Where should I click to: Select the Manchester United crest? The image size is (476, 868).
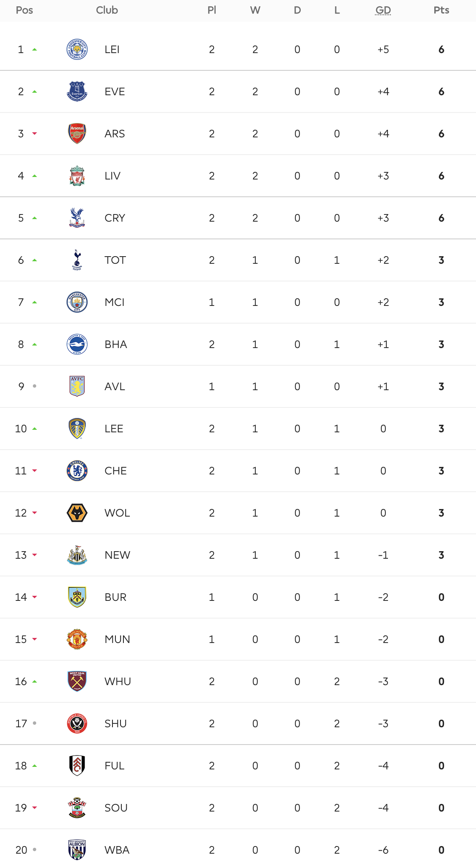point(77,639)
